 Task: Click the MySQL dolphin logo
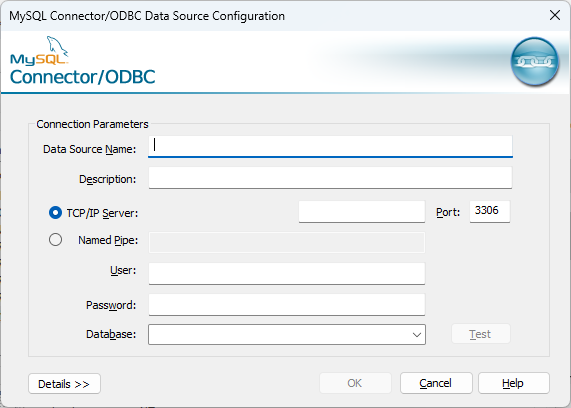point(39,51)
